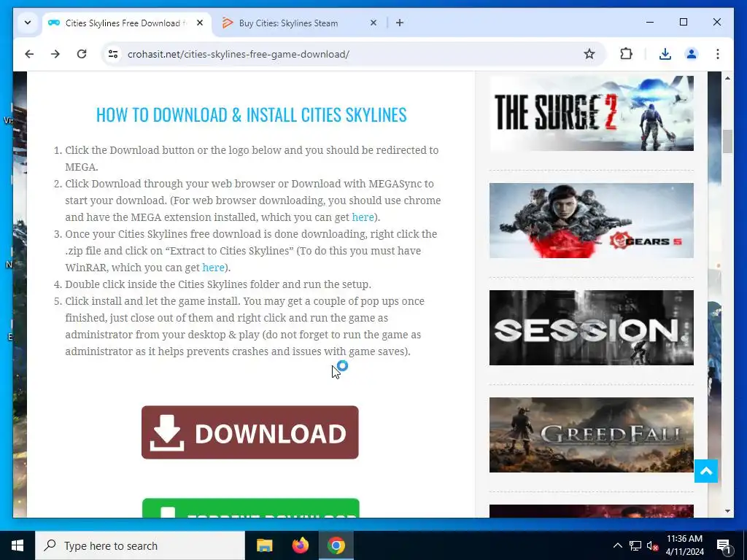The image size is (747, 560).
Task: Click the blue back-to-top arrow button
Action: (x=706, y=471)
